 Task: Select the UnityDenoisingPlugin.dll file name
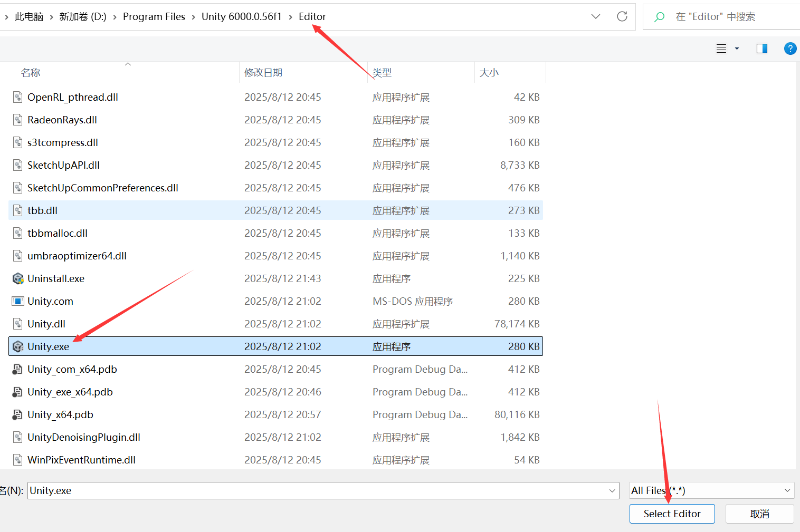point(84,437)
